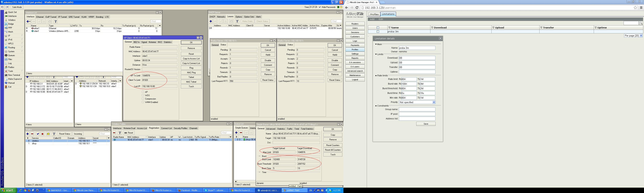The image size is (644, 193).
Task: Open Wireless in WinBox sidebar
Action: click(11, 20)
